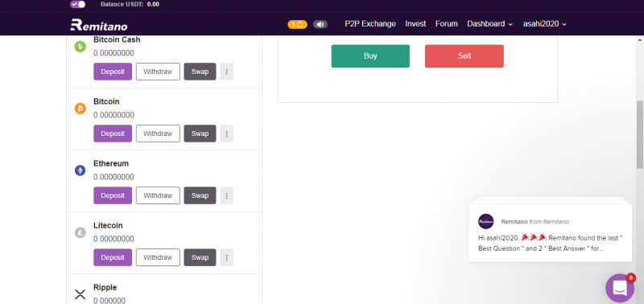
Task: Click the page vertical scrollbar thumb
Action: click(x=640, y=134)
